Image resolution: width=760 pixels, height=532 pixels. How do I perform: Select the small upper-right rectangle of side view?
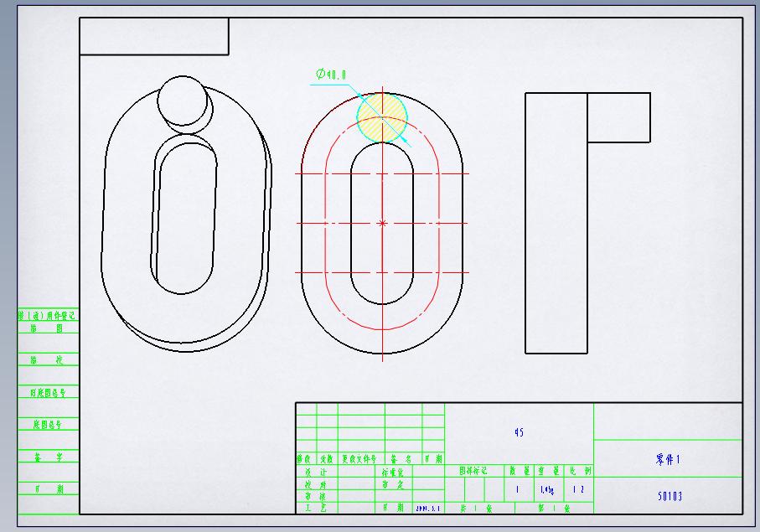point(619,118)
